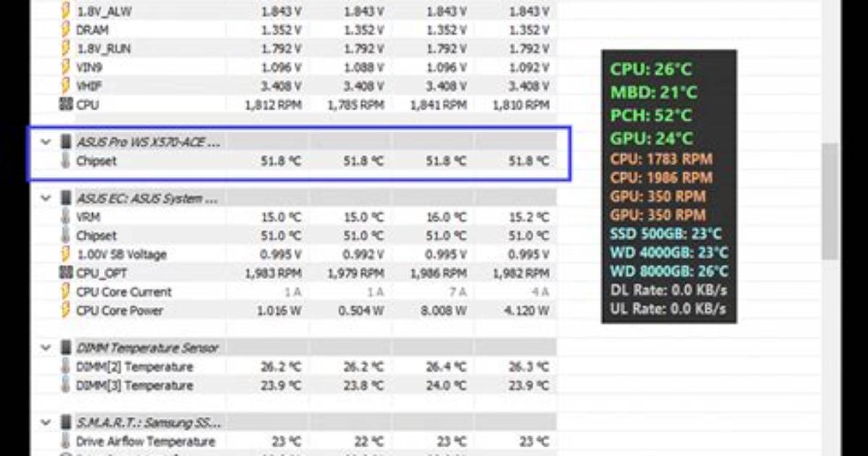The width and height of the screenshot is (868, 456).
Task: Select the DIMM[2] Temperature label
Action: coord(134,367)
